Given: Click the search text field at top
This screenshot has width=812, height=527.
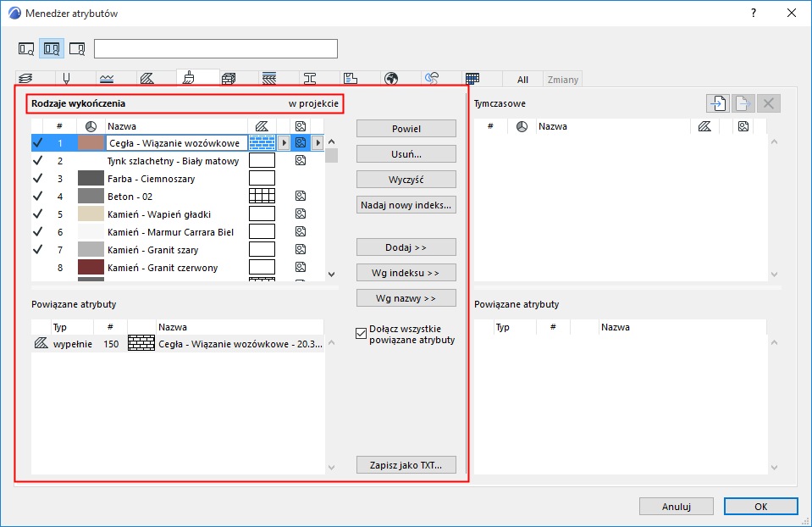Looking at the screenshot, I should [215, 48].
